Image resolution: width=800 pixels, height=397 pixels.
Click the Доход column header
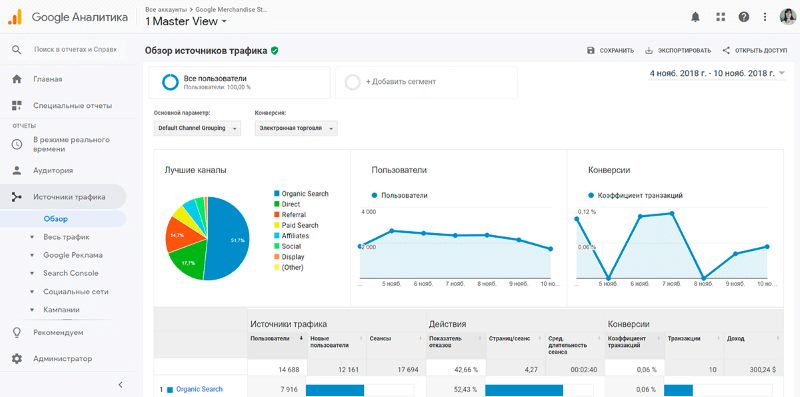pyautogui.click(x=736, y=338)
